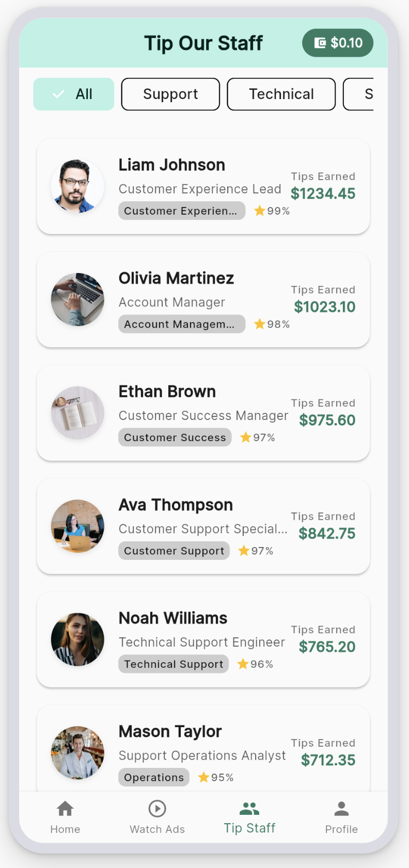This screenshot has height=868, width=409.
Task: Enable the Support filter chip
Action: (170, 94)
